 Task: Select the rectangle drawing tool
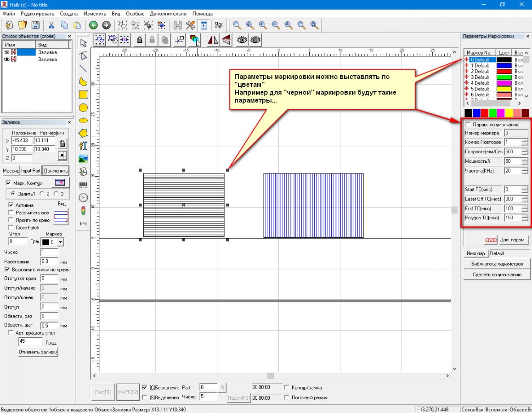tap(83, 95)
